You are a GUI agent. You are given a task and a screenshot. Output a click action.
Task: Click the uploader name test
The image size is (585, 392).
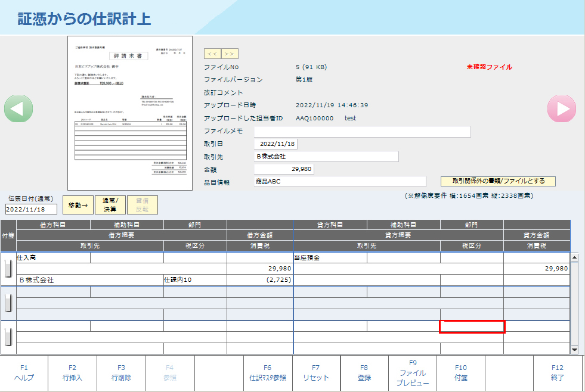(x=350, y=119)
